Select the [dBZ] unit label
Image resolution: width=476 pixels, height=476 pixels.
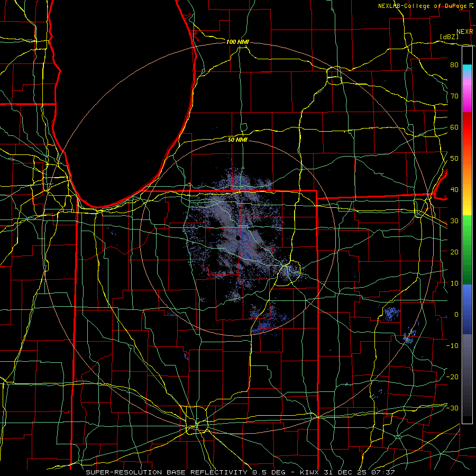tap(449, 36)
